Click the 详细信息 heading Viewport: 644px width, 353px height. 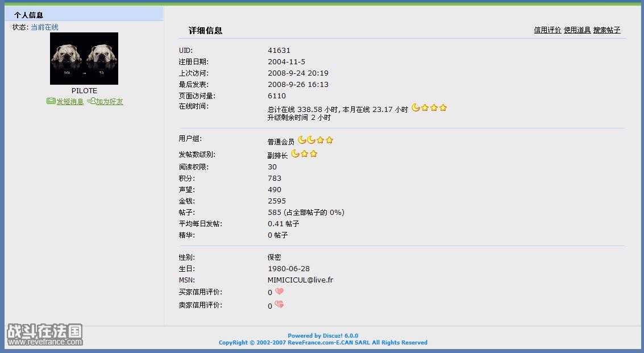[205, 30]
